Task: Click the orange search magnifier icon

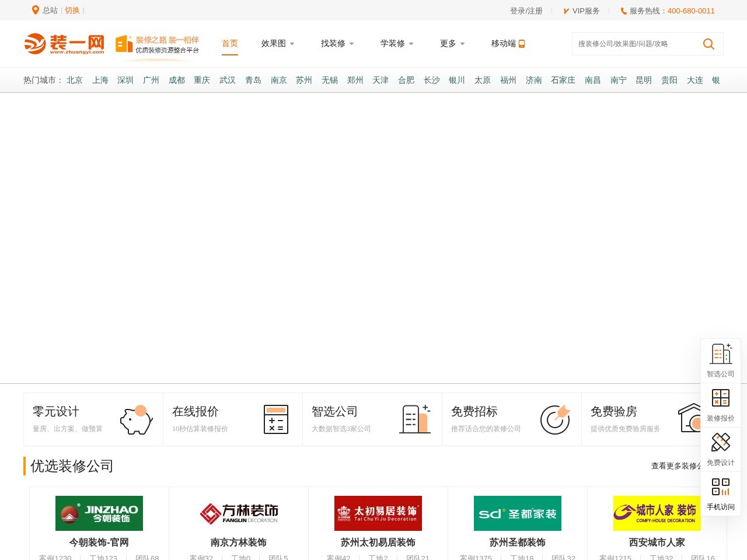Action: [x=708, y=44]
